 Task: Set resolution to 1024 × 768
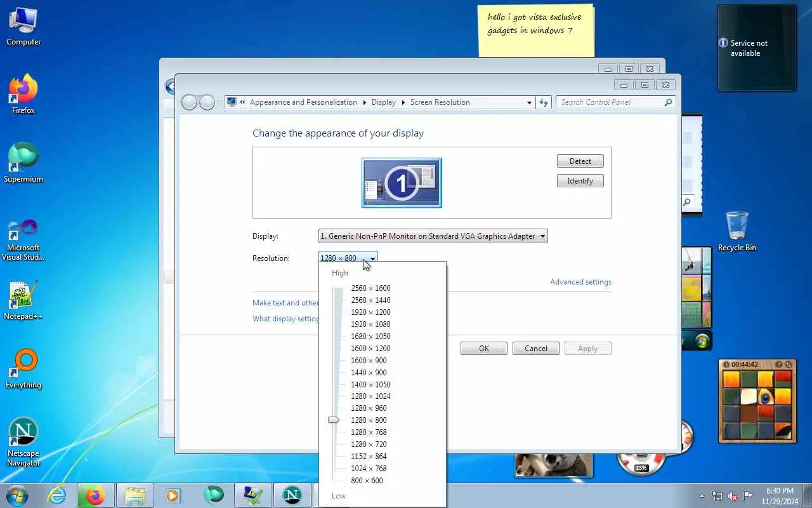pos(369,469)
